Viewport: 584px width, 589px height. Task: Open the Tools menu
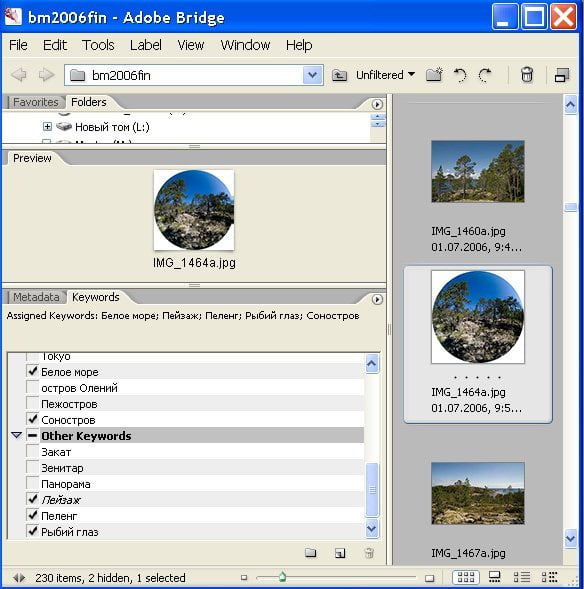click(98, 45)
